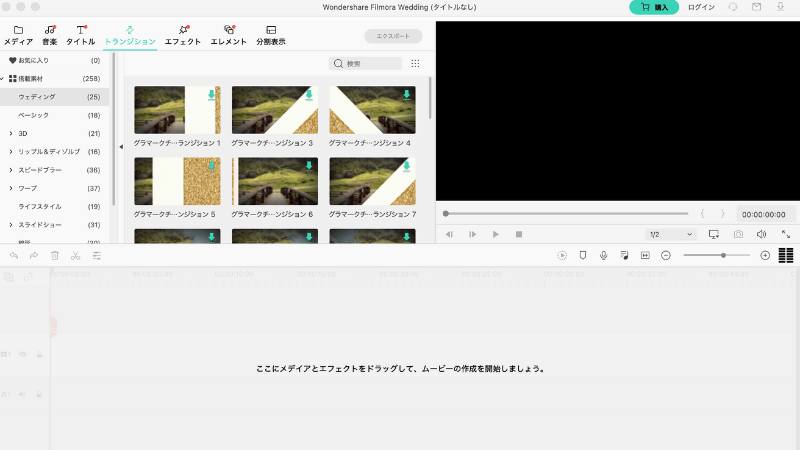The width and height of the screenshot is (800, 450).
Task: Select the ベーシック category
Action: click(x=54, y=115)
